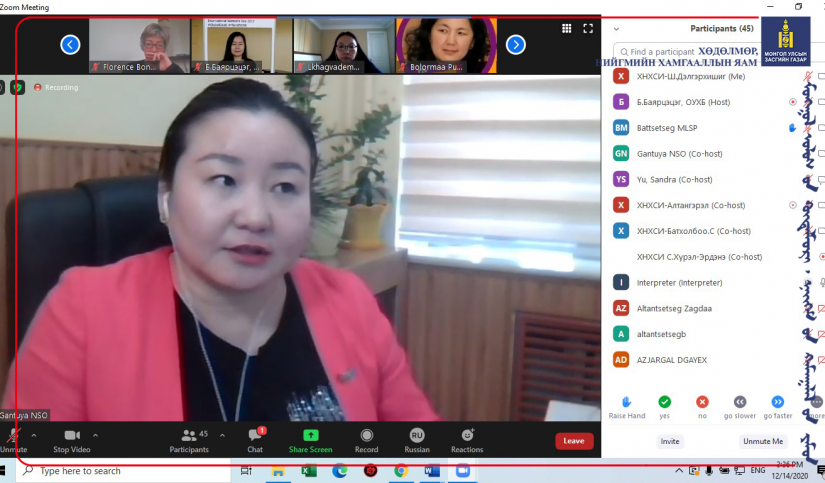Click the more feedback options icon
Screen dimensions: 825x483
pyautogui.click(x=816, y=402)
